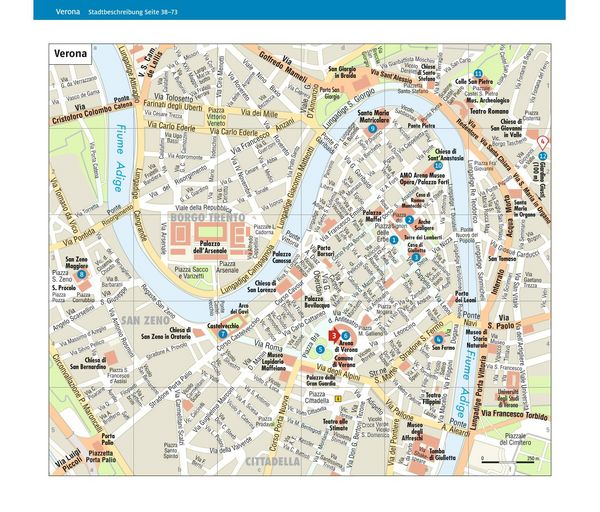Click the 'Arco dei Gavi' label

coord(240,308)
